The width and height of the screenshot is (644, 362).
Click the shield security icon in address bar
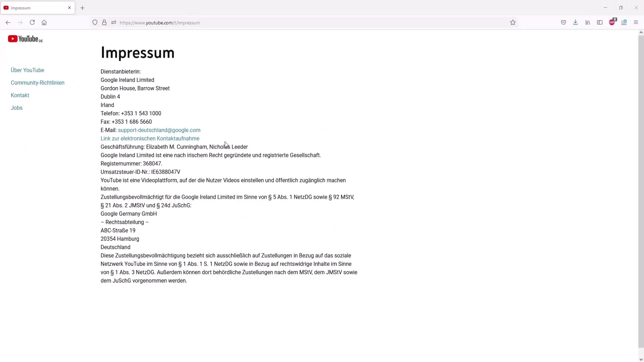pyautogui.click(x=95, y=22)
